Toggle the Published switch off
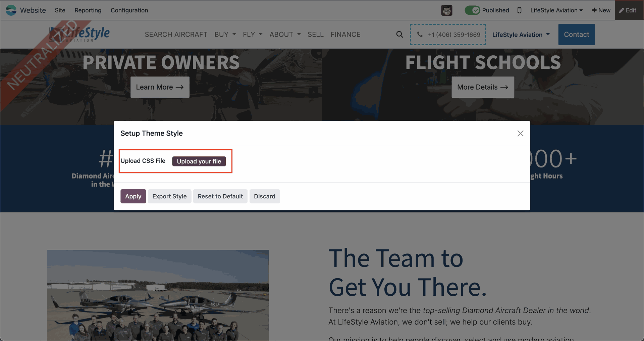This screenshot has height=341, width=644. (x=472, y=10)
